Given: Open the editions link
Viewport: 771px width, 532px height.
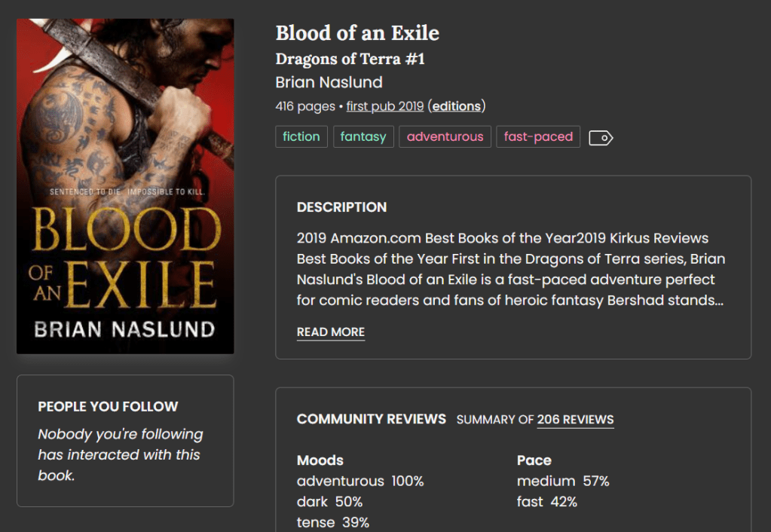Looking at the screenshot, I should [456, 106].
